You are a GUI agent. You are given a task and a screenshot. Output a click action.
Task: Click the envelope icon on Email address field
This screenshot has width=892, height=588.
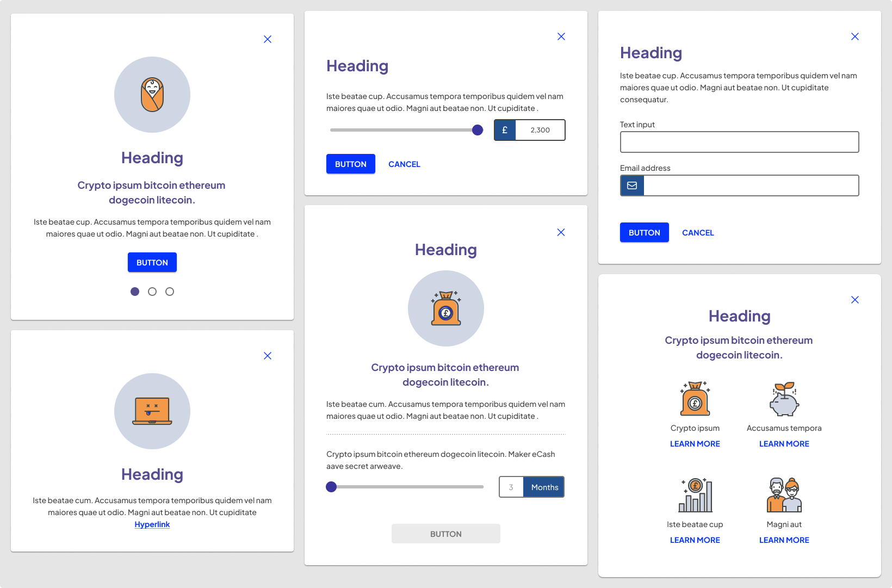(x=632, y=185)
